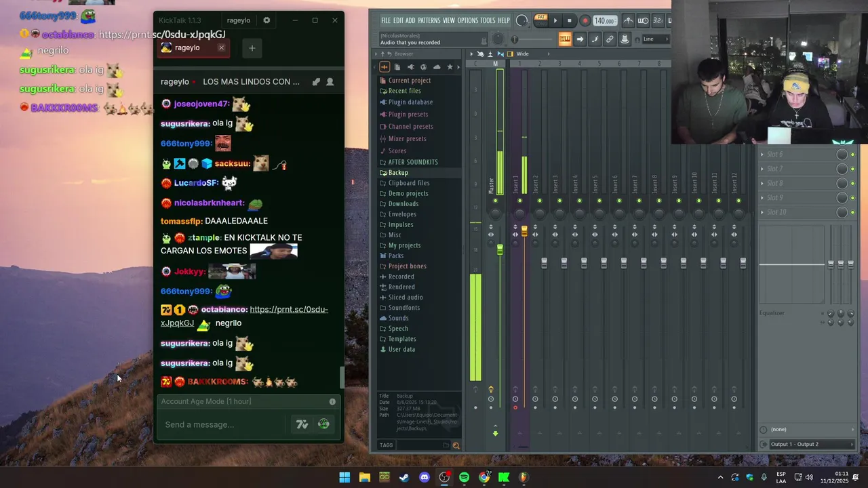Close the rageylo chat tab
This screenshot has width=868, height=488.
pos(221,47)
